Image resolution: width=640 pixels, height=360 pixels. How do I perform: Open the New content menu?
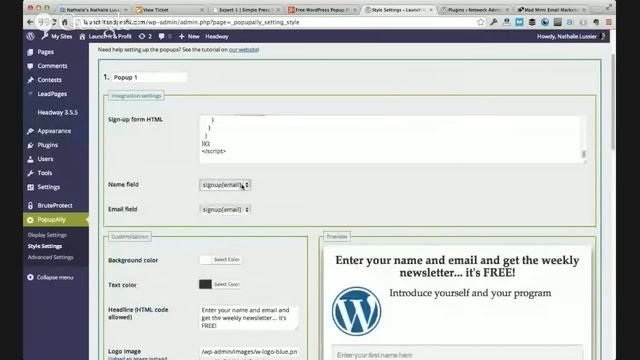[189, 36]
